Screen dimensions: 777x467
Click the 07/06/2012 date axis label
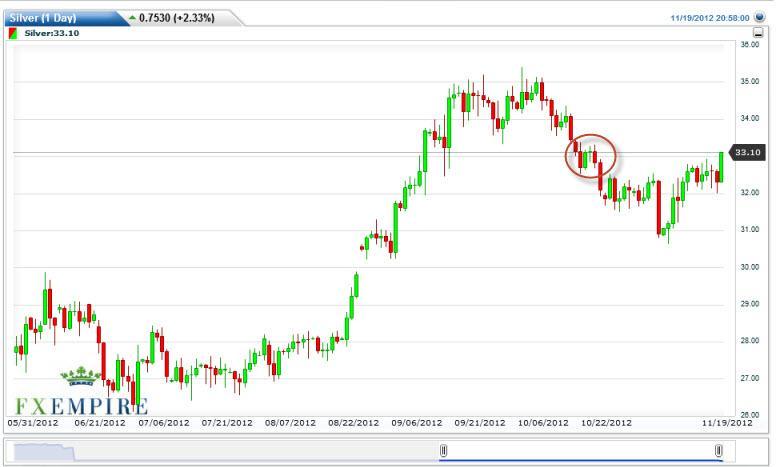click(164, 423)
